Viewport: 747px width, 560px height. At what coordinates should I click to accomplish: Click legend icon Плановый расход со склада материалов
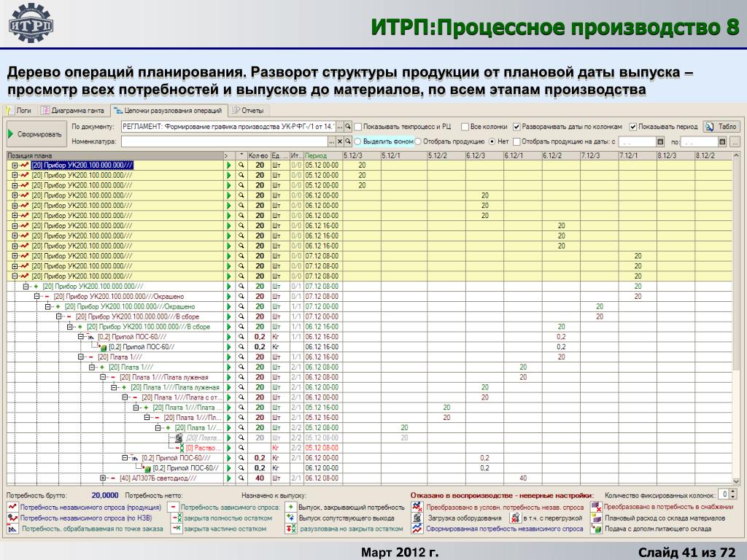click(596, 518)
